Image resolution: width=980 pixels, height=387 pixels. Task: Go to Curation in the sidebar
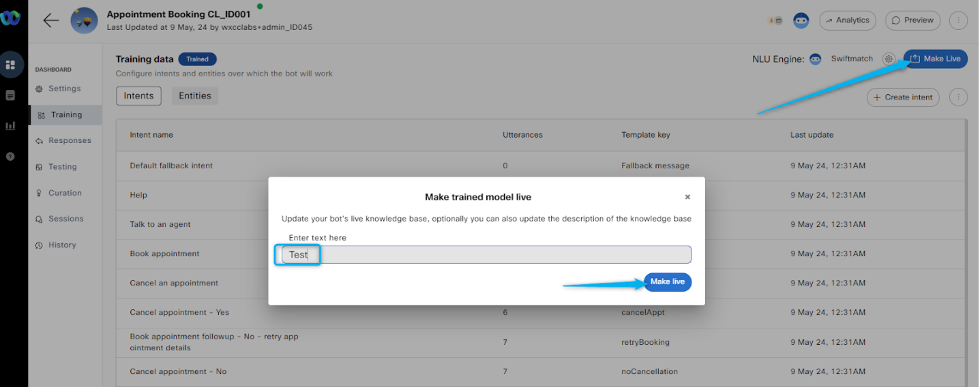pyautogui.click(x=65, y=193)
